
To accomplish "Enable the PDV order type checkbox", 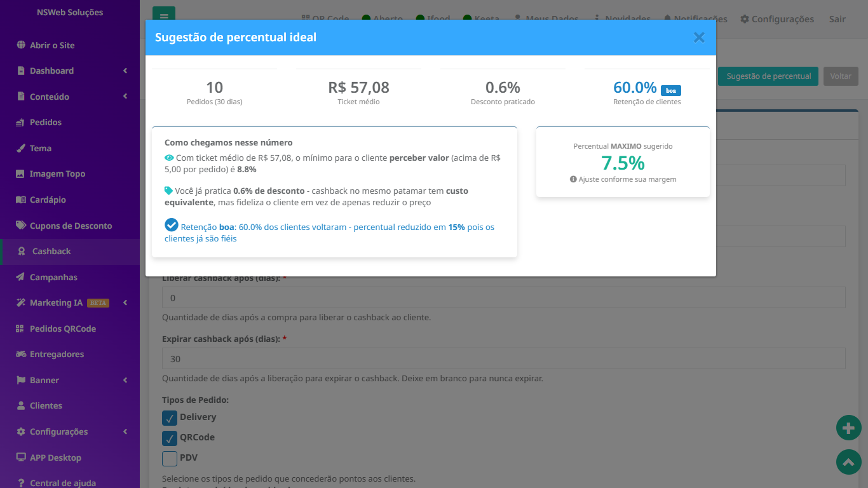I will coord(170,458).
